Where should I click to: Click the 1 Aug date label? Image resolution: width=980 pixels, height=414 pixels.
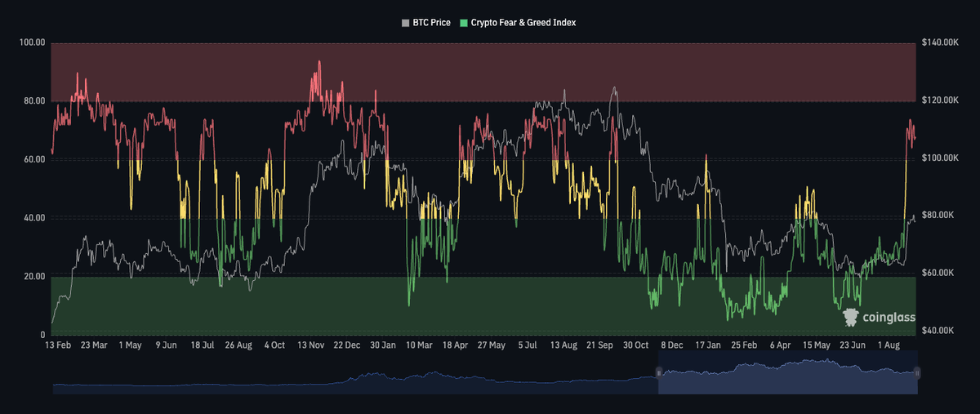pyautogui.click(x=891, y=345)
